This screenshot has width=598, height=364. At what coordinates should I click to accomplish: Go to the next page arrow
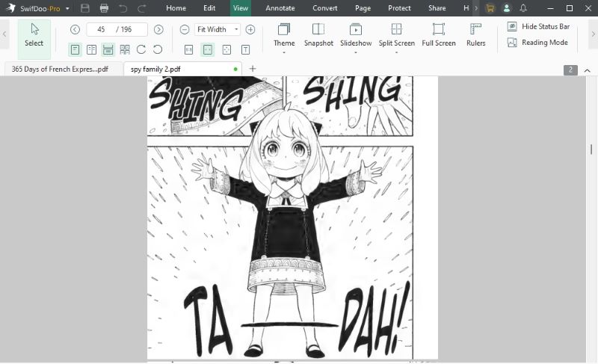pos(158,29)
